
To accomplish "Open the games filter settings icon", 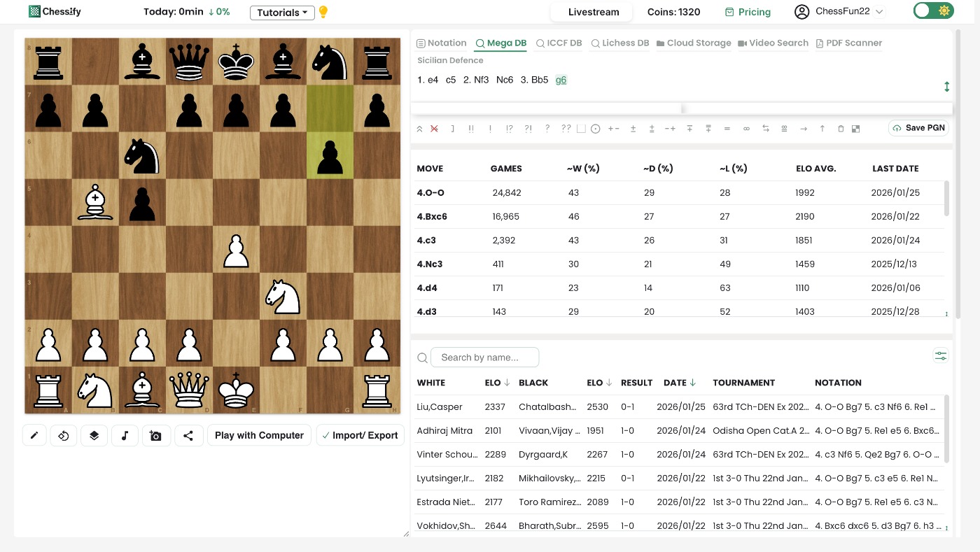I will pos(940,356).
